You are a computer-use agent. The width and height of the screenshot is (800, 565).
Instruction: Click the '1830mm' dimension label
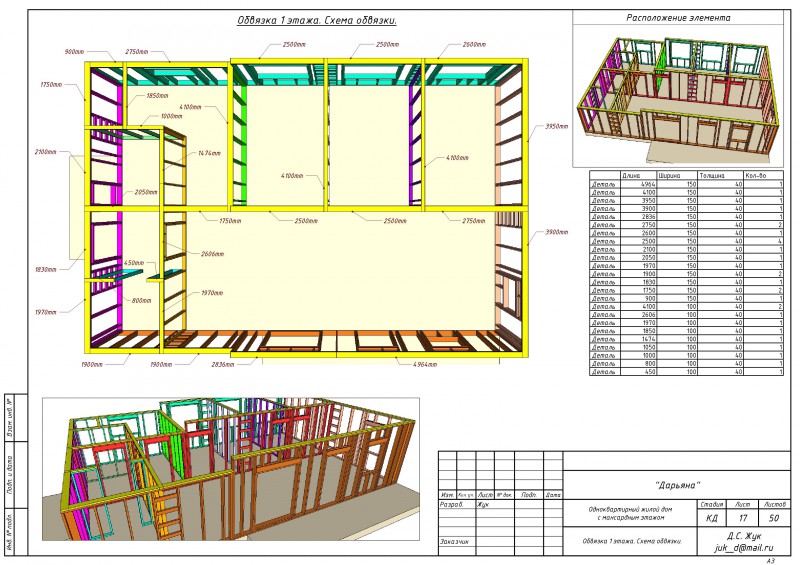click(x=45, y=269)
